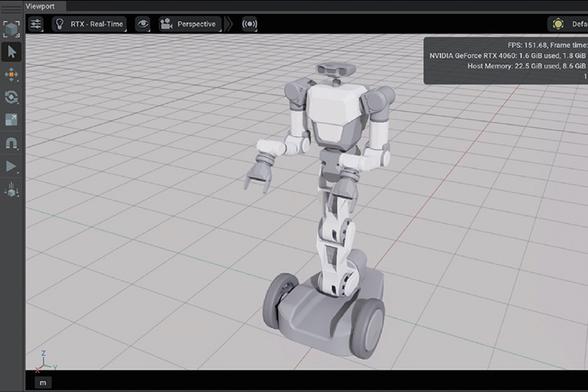Toggle the magnet snap tool

tap(12, 143)
